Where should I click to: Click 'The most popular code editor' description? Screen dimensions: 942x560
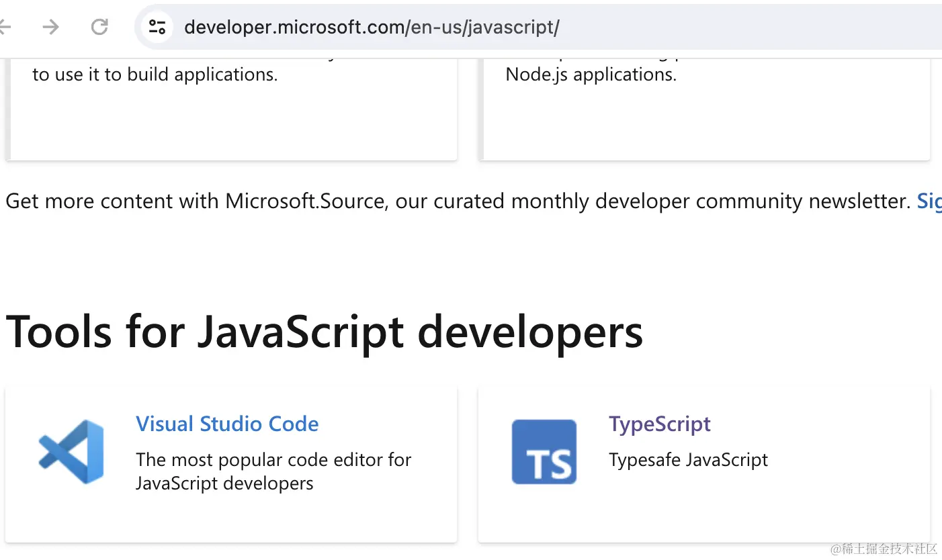(273, 471)
